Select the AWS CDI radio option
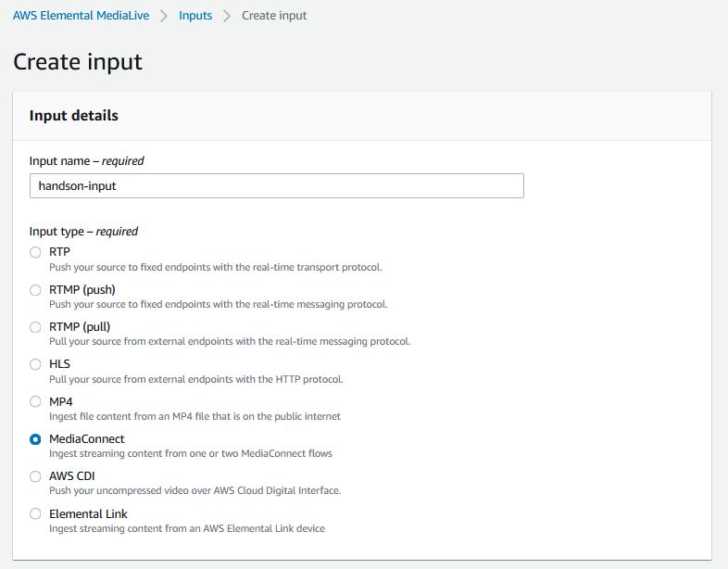The height and width of the screenshot is (569, 728). [x=35, y=476]
